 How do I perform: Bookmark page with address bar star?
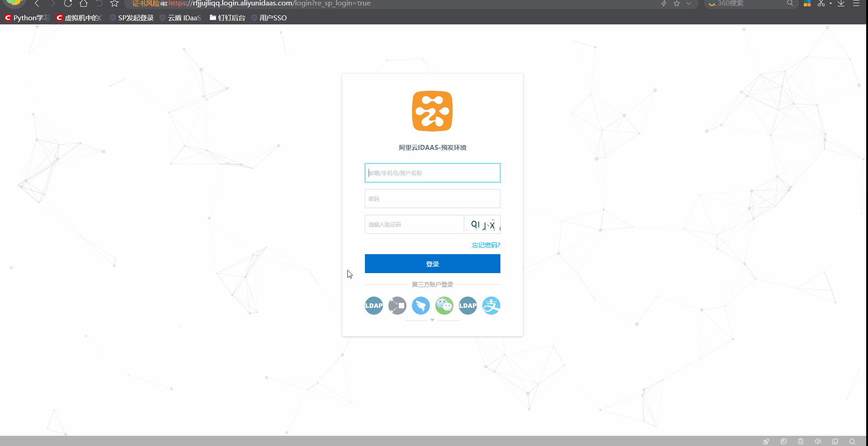(677, 4)
